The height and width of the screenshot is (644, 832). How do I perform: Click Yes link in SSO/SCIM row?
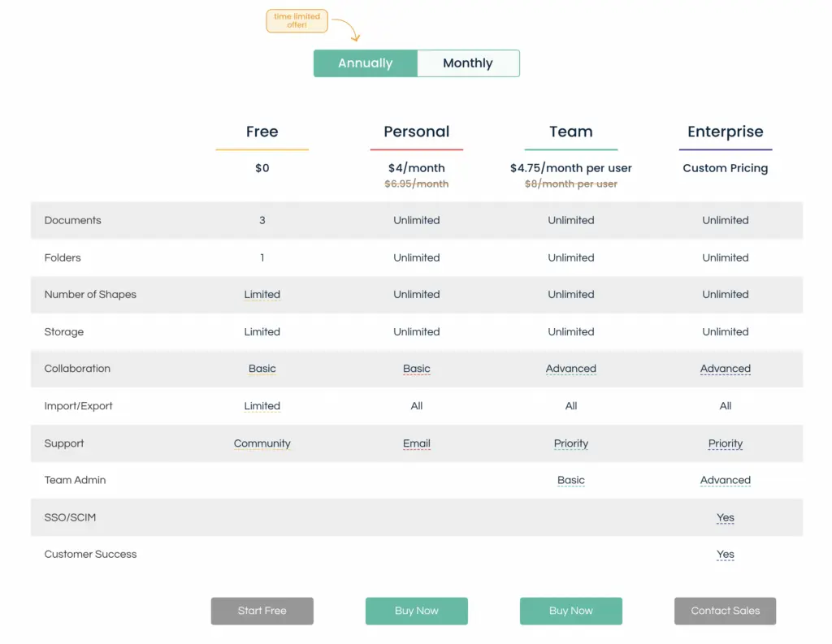[x=726, y=518]
